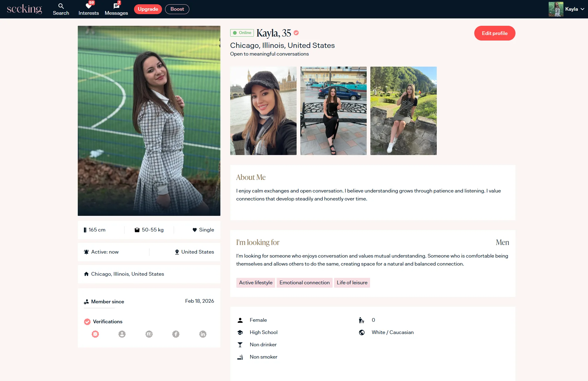588x381 pixels.
Task: Open the Search page
Action: pos(61,9)
